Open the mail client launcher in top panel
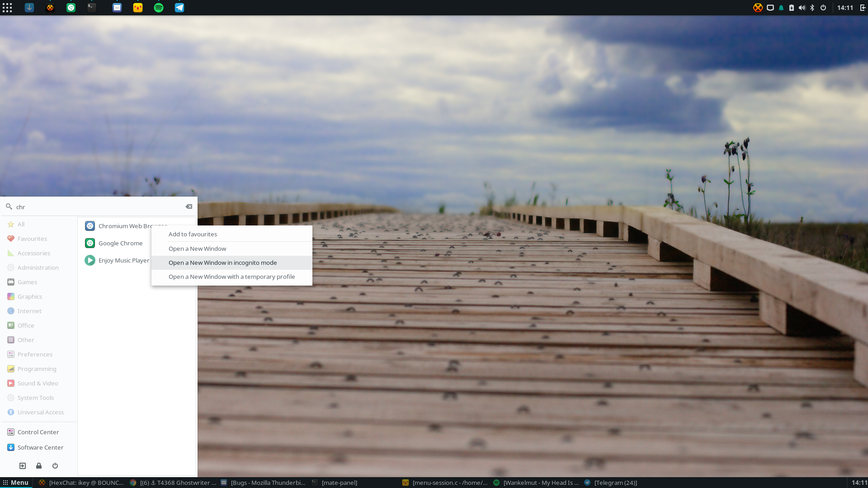Image resolution: width=868 pixels, height=488 pixels. [117, 8]
